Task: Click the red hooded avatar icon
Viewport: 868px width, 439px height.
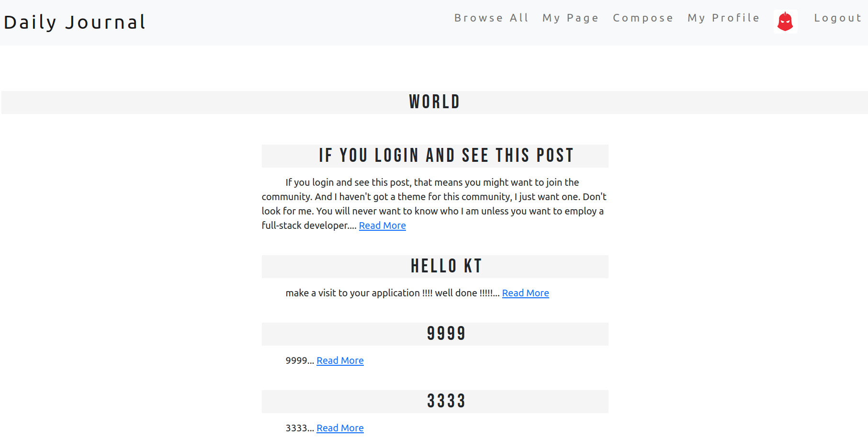Action: (785, 22)
